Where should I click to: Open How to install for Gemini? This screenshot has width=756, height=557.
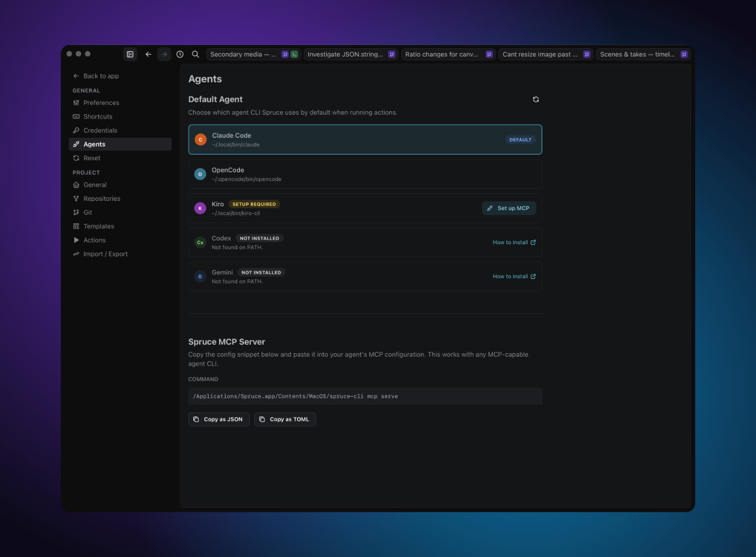point(514,277)
